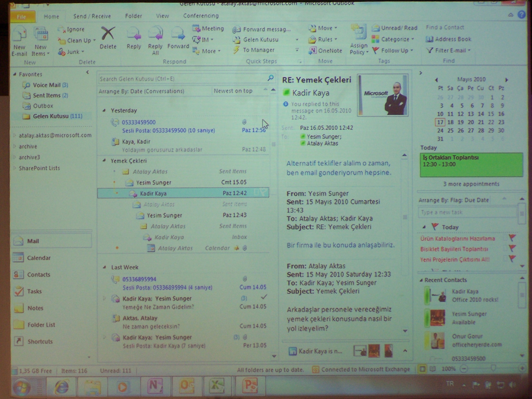
Task: Run the Gelen Kutusu quick step
Action: (256, 40)
